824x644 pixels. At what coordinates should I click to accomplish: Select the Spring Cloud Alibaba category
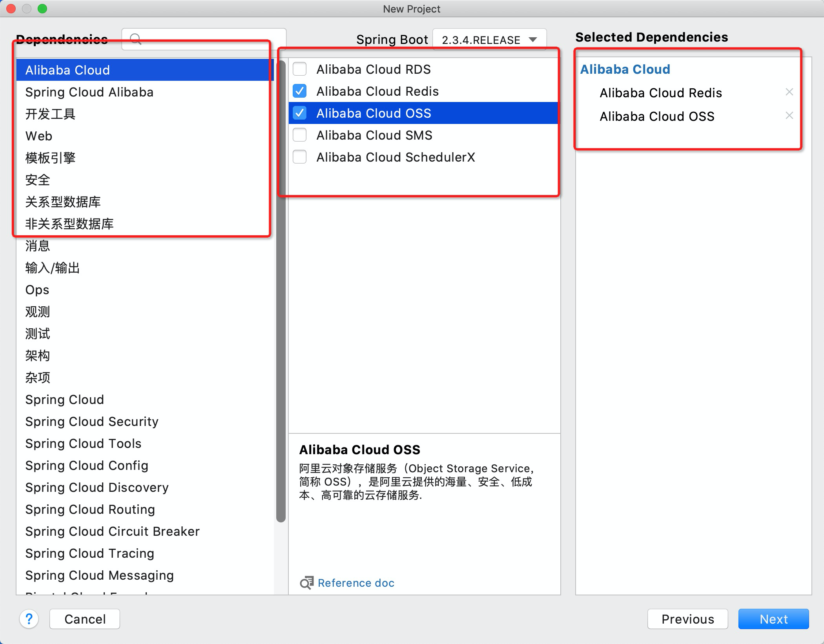tap(145, 92)
